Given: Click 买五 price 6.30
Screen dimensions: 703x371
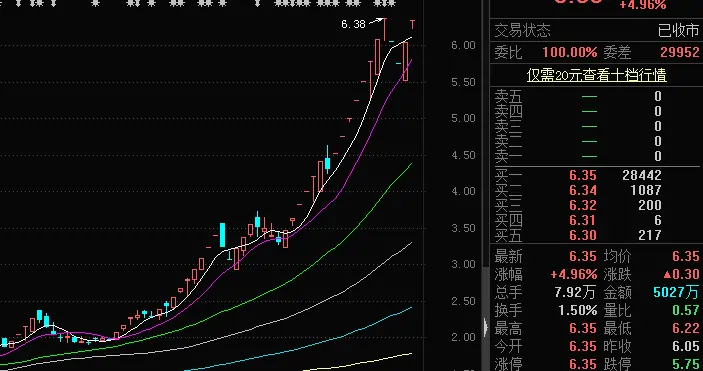Looking at the screenshot, I should 583,235.
